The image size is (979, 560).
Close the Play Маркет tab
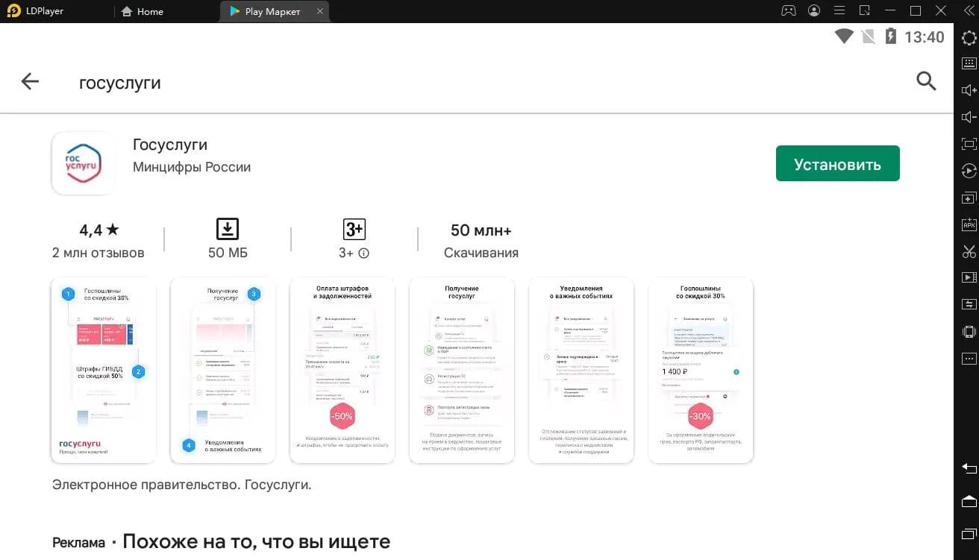(320, 11)
